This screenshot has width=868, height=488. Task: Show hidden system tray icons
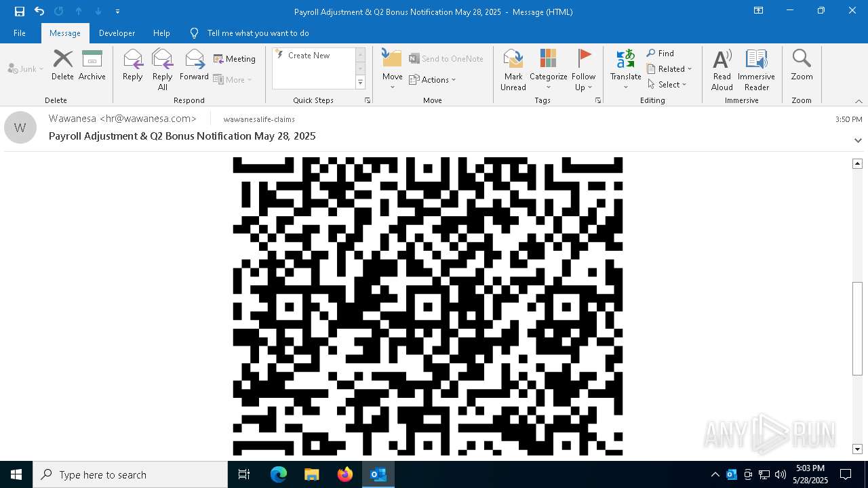pos(715,474)
